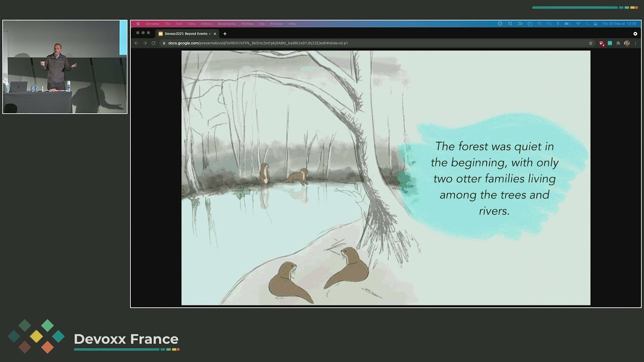Go forward to next page
Viewport: 644px width, 362px height.
pyautogui.click(x=145, y=43)
